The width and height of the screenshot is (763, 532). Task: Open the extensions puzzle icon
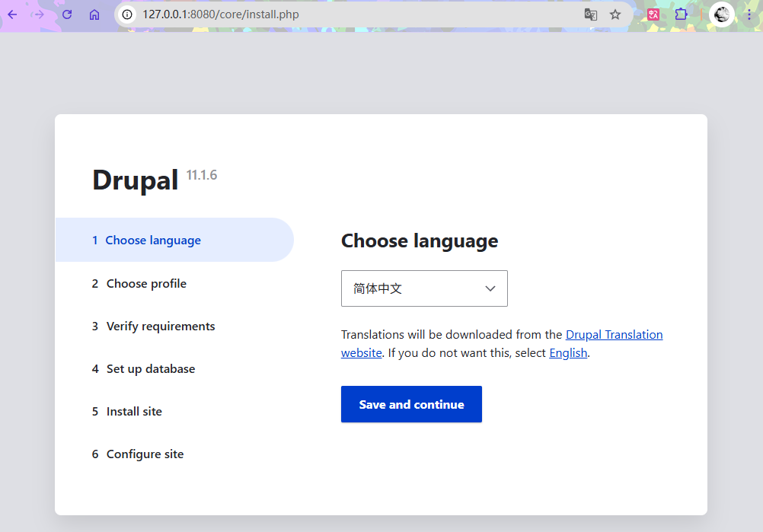pyautogui.click(x=681, y=14)
